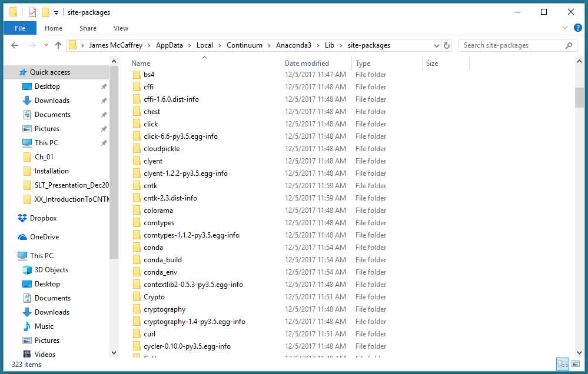This screenshot has height=374, width=588.
Task: Open the Ch_01 folder in Quick access
Action: pyautogui.click(x=44, y=156)
